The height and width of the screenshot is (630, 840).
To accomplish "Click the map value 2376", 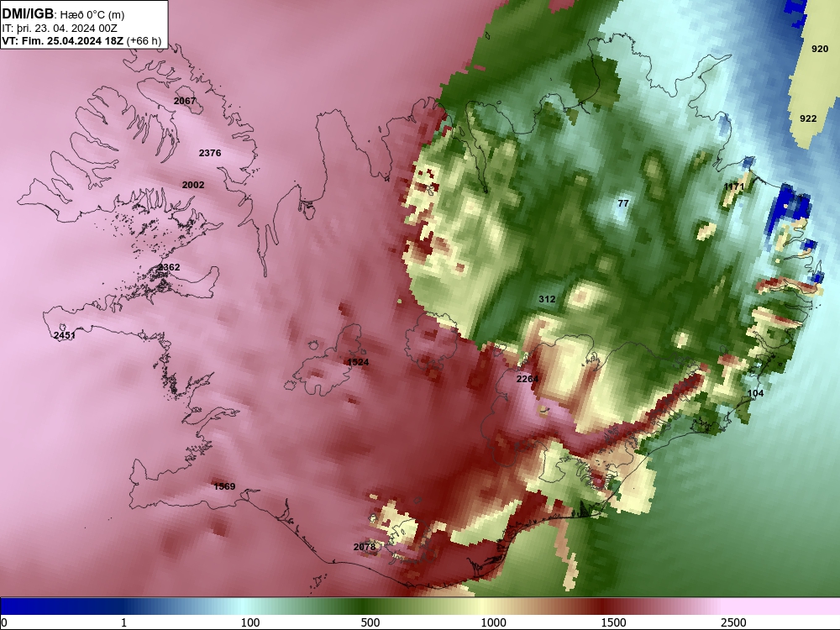I will pos(210,153).
